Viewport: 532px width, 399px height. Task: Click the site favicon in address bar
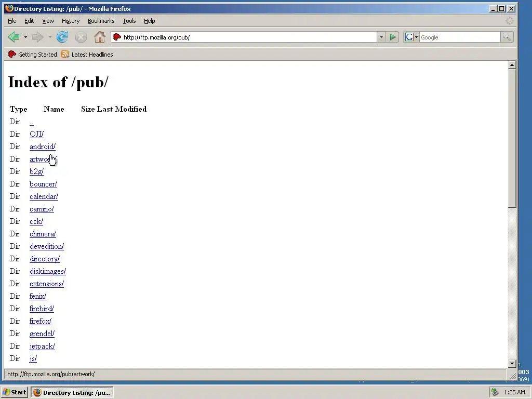coord(117,37)
